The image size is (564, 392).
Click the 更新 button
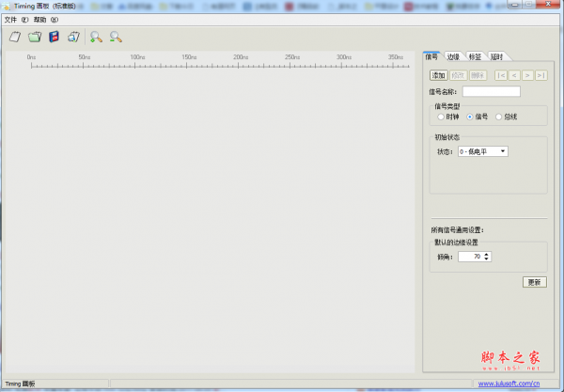pyautogui.click(x=535, y=282)
